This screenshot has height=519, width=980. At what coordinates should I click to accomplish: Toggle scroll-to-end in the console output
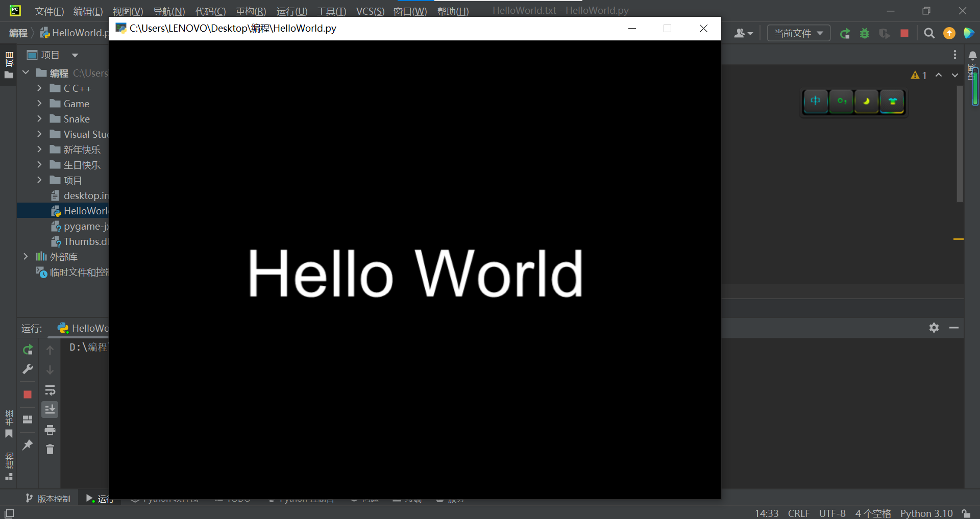coord(50,409)
